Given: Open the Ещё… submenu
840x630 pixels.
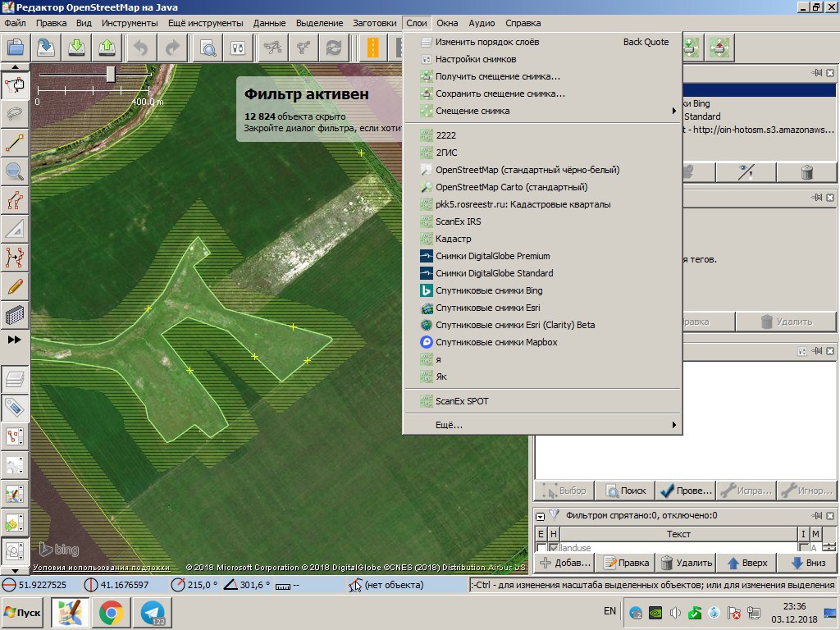Looking at the screenshot, I should coord(541,425).
